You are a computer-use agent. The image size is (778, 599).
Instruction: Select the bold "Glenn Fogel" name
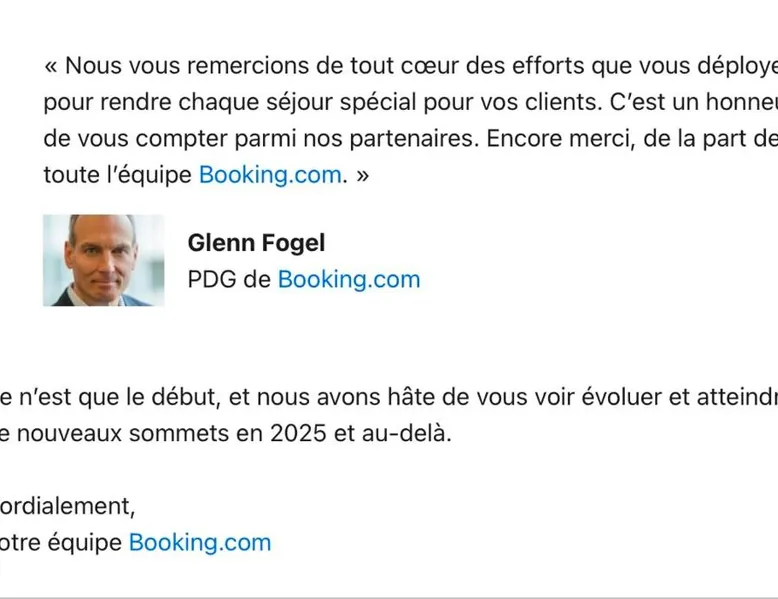pyautogui.click(x=256, y=243)
